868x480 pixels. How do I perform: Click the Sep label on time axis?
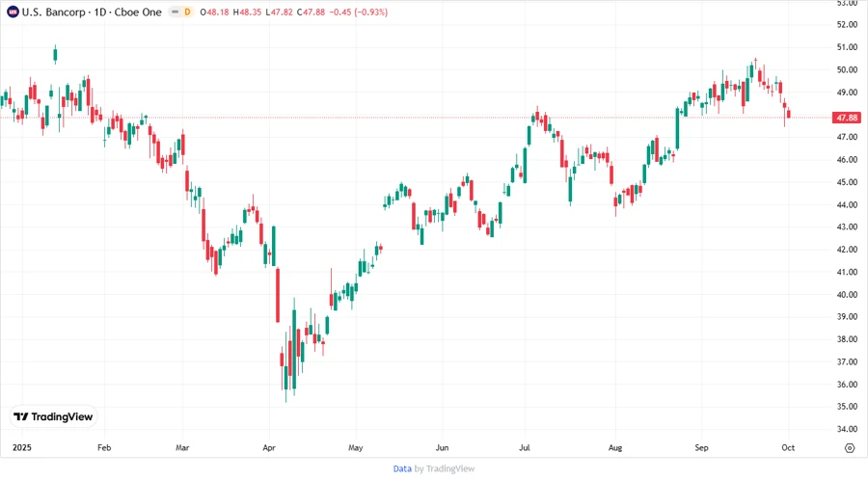(703, 448)
